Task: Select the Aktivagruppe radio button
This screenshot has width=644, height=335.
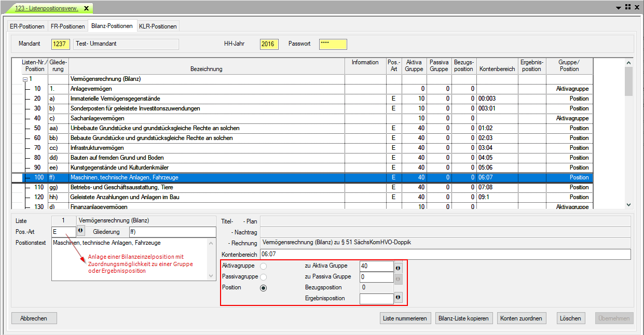Action: (264, 266)
